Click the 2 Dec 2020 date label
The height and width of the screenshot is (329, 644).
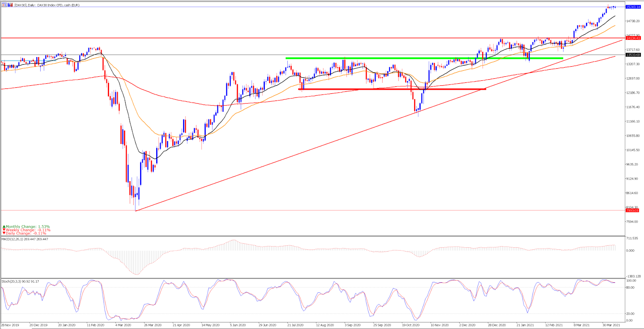[x=468, y=325]
